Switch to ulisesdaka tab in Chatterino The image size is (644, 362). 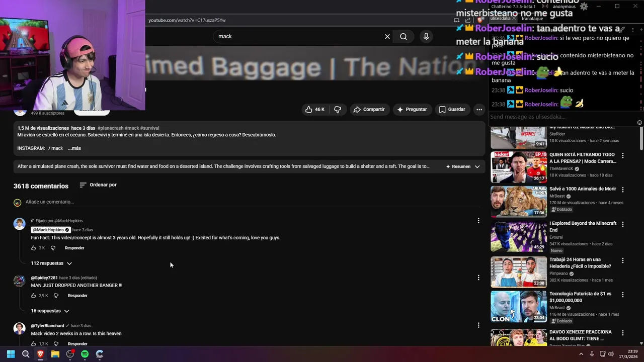click(500, 18)
